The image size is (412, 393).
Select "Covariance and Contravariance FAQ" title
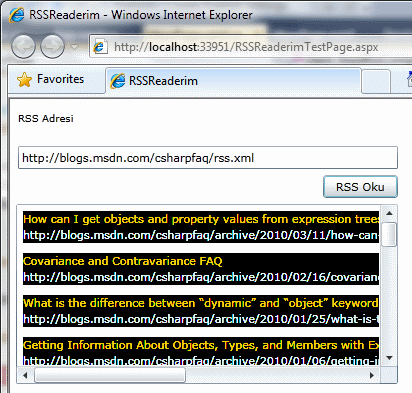tap(123, 261)
